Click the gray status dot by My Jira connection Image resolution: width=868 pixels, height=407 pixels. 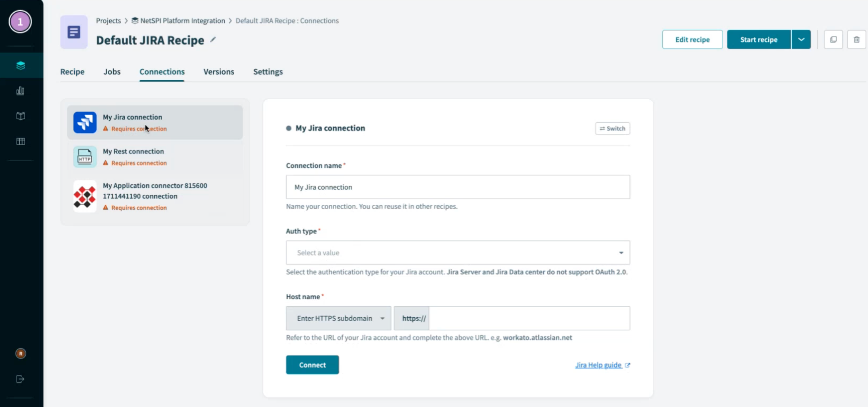point(289,128)
